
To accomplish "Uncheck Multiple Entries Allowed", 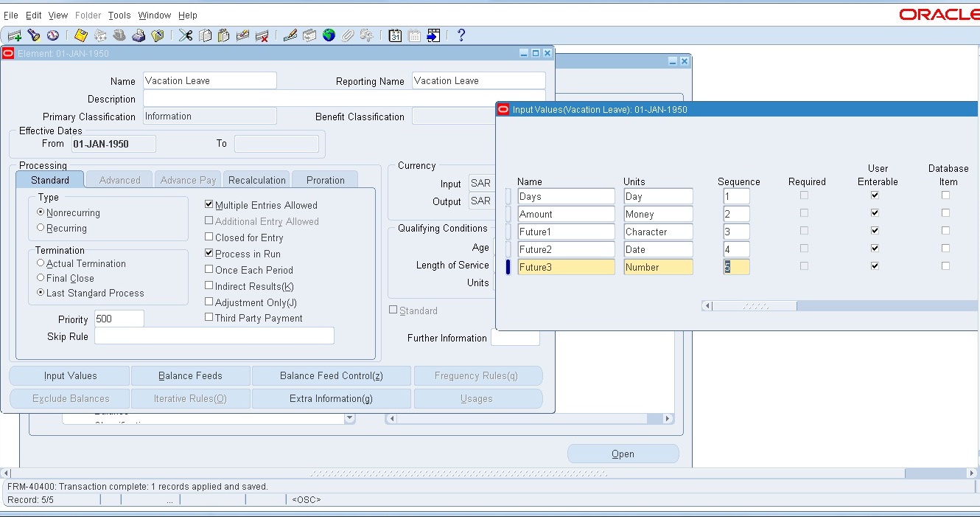I will [x=209, y=204].
